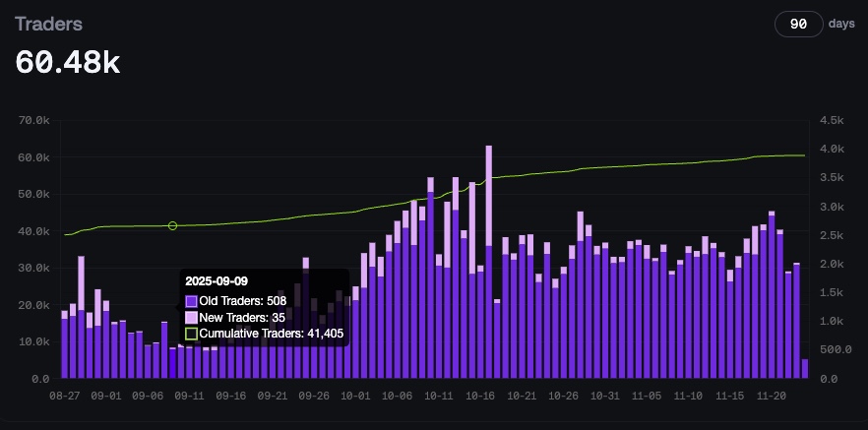
Task: Click the green circle marker on cumulative line
Action: (173, 226)
